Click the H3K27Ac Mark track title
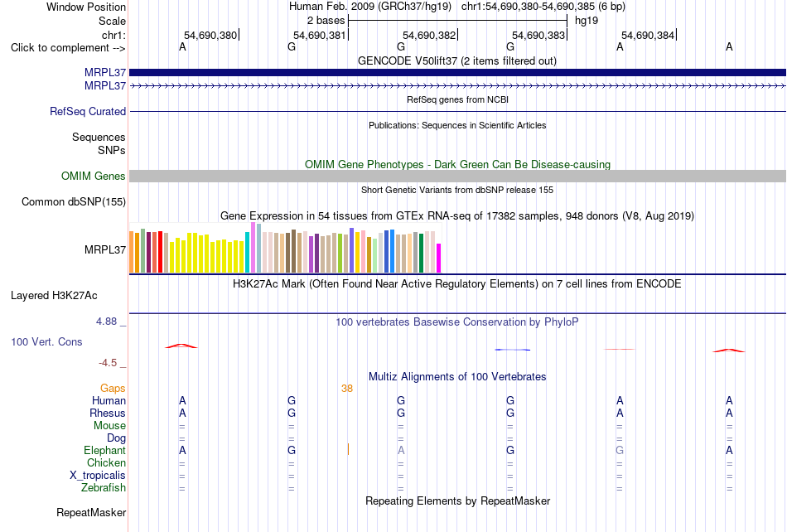The image size is (787, 532). pos(457,283)
